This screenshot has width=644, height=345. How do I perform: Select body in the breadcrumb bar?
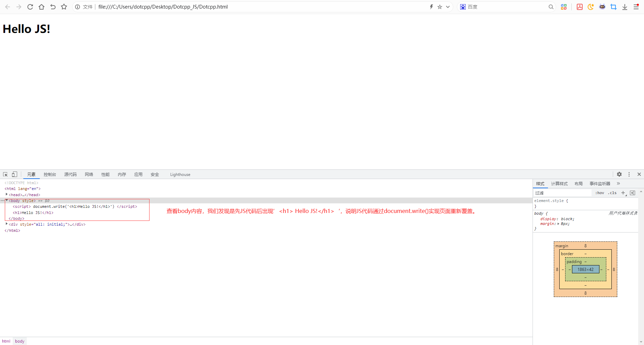tap(20, 341)
